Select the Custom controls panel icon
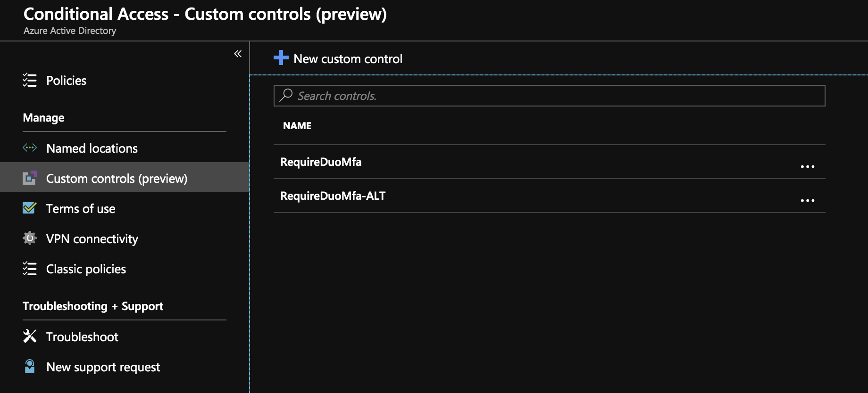This screenshot has width=868, height=393. (29, 178)
